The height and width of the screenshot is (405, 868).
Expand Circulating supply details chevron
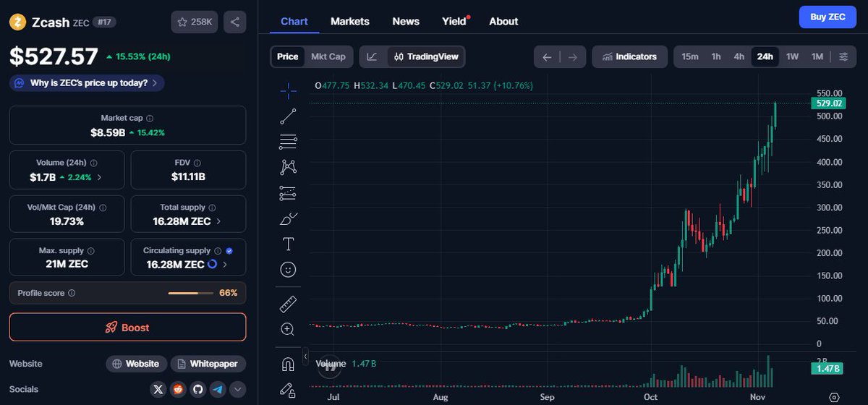[x=225, y=265]
